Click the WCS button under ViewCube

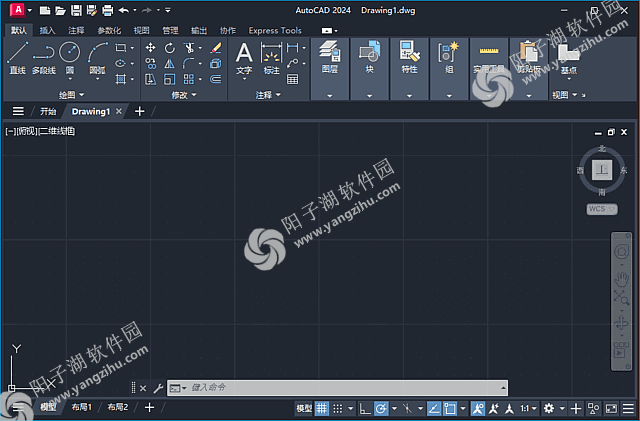point(602,209)
